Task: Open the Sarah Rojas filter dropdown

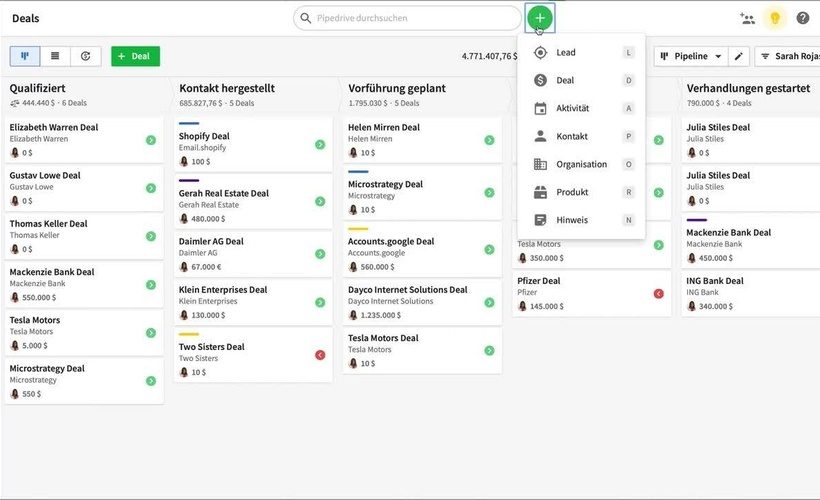Action: [788, 57]
